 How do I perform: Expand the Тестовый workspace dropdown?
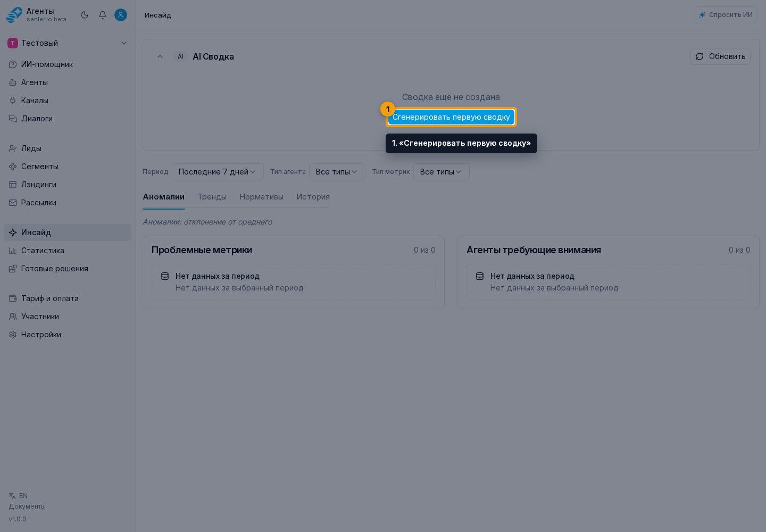(x=68, y=43)
